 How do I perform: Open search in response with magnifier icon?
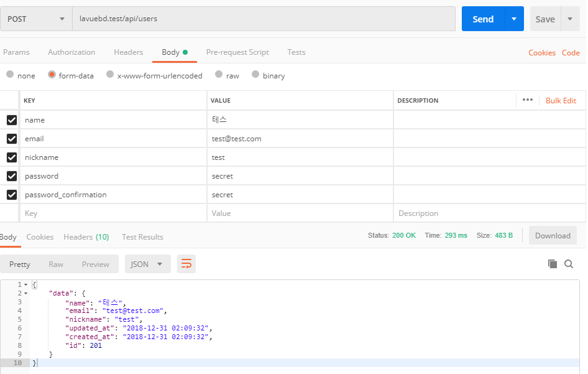pyautogui.click(x=569, y=264)
